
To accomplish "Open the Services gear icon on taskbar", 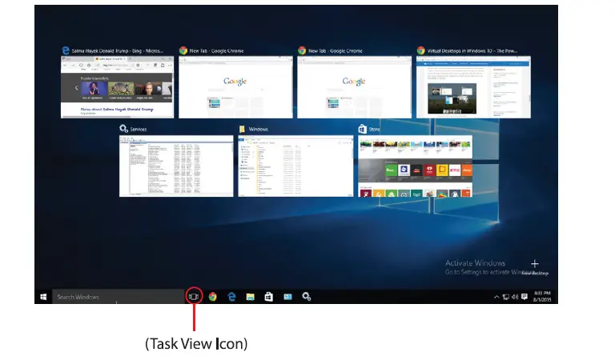I will click(x=307, y=297).
